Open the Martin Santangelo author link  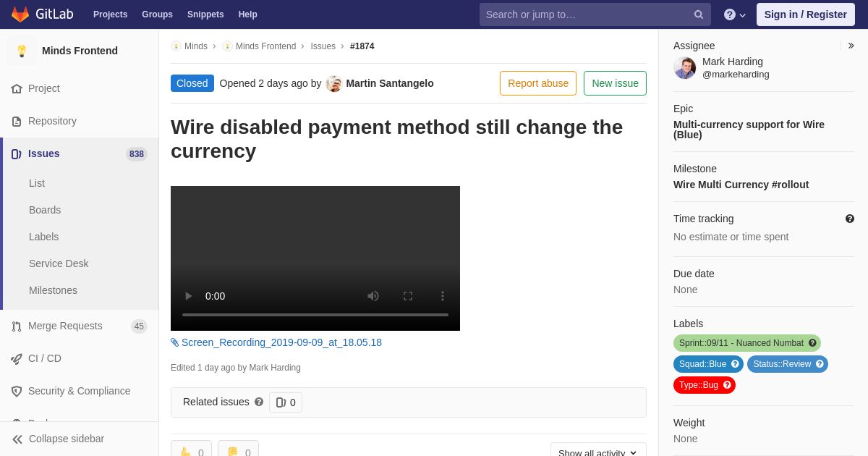click(x=390, y=83)
